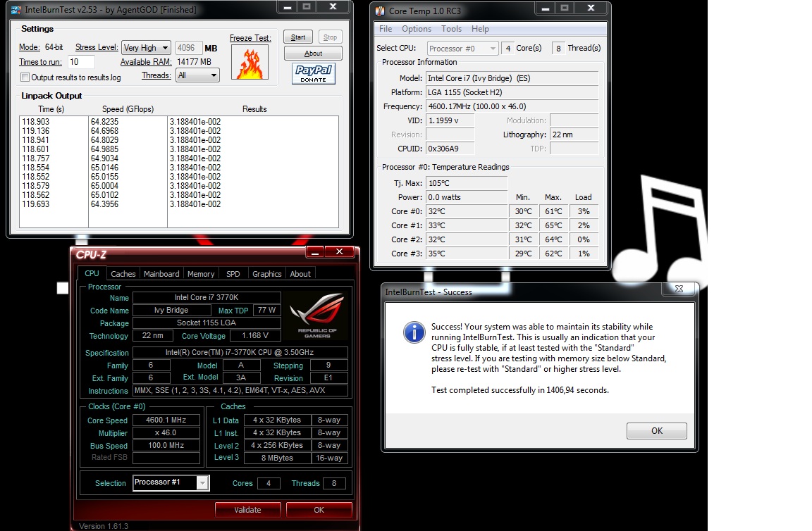Maximize the Core Temp window
The width and height of the screenshot is (812, 531).
pyautogui.click(x=565, y=8)
